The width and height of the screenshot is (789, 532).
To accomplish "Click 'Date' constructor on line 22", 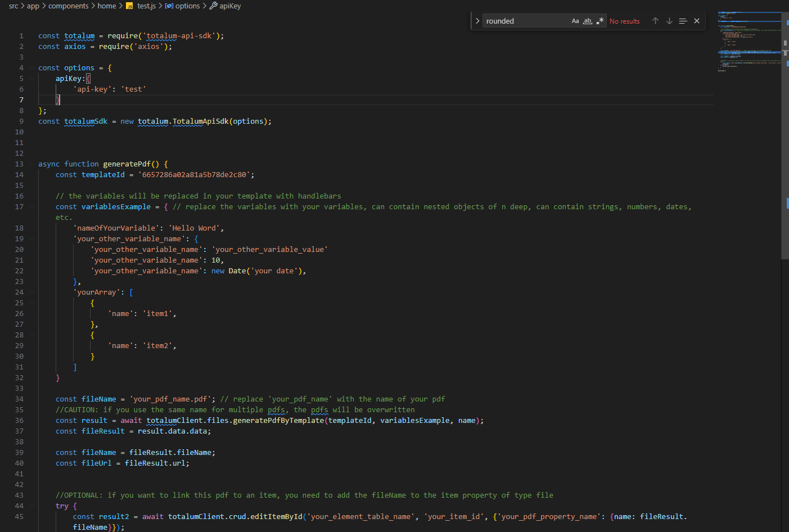I will pos(237,271).
